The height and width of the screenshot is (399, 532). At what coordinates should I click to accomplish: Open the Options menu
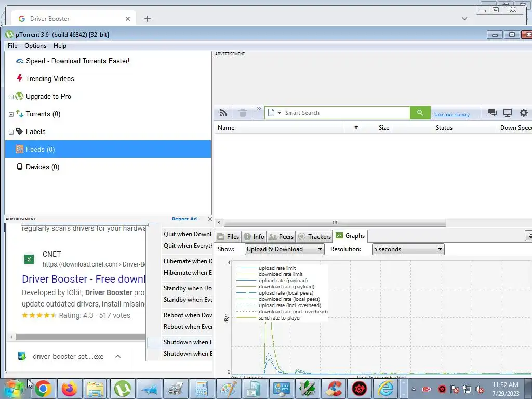(x=35, y=46)
